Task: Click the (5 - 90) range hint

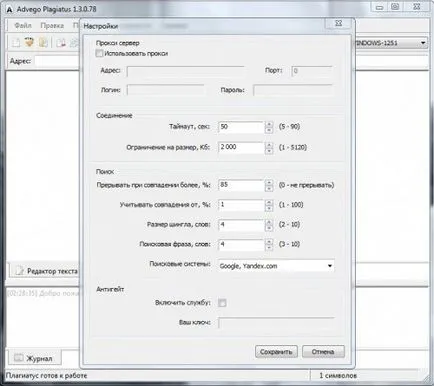Action: pos(289,127)
